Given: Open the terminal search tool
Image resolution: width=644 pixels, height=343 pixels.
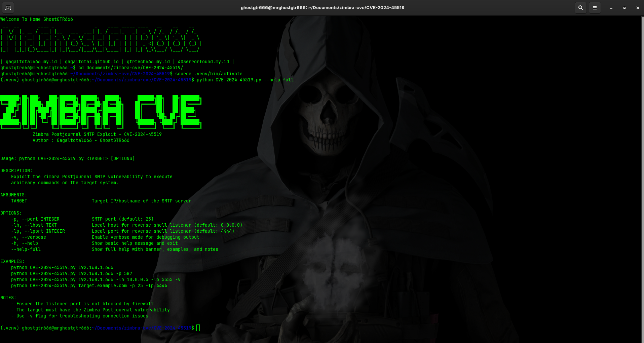Looking at the screenshot, I should point(580,8).
